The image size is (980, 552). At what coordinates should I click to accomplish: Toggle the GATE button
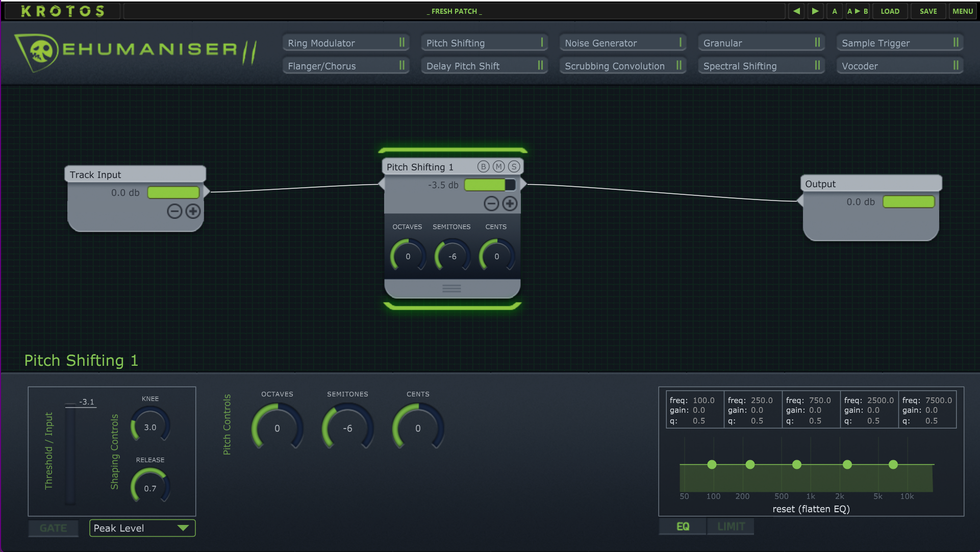54,528
